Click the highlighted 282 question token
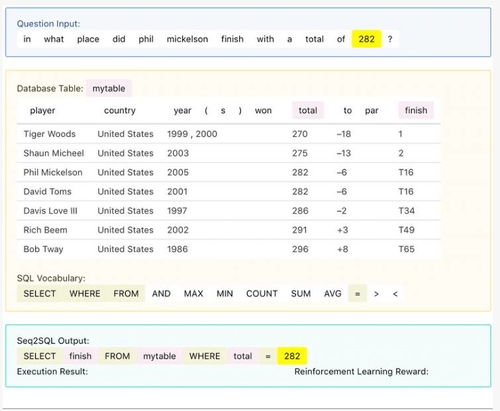This screenshot has height=411, width=500. click(x=366, y=39)
